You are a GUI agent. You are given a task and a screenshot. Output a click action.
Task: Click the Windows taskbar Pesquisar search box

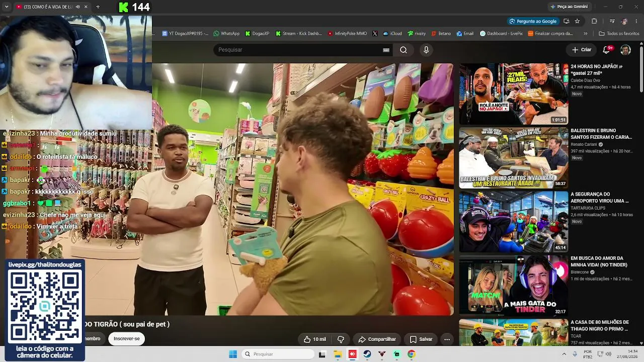pyautogui.click(x=278, y=354)
